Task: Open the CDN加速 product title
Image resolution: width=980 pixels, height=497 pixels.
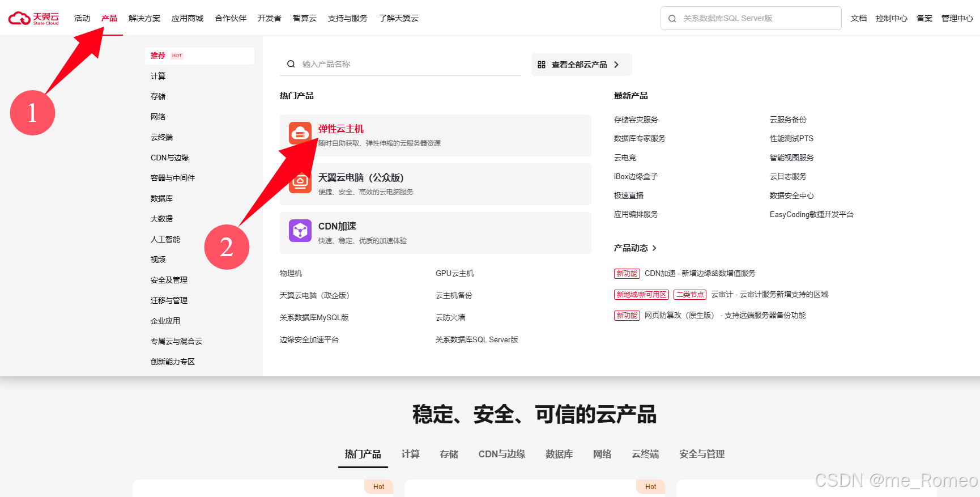Action: (x=337, y=226)
